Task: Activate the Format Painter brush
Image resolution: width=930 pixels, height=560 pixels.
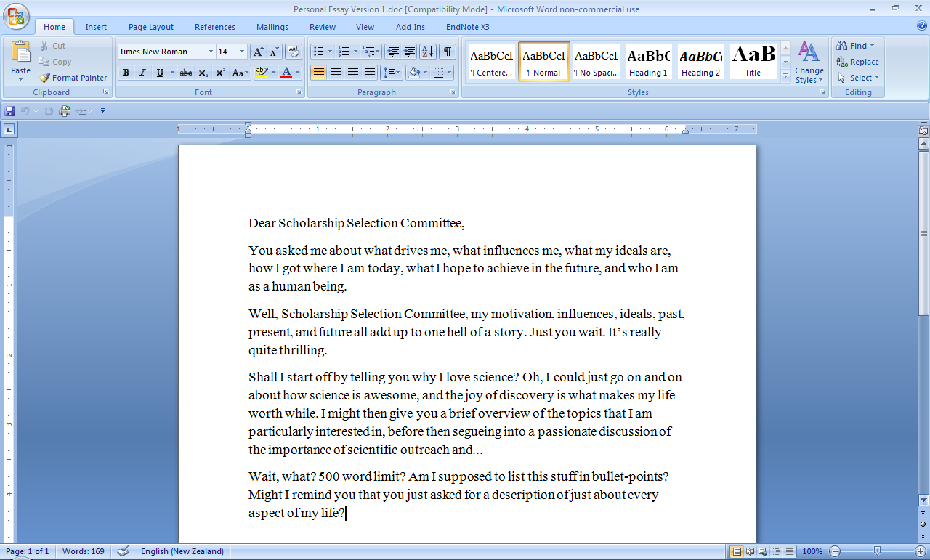Action: pos(73,78)
